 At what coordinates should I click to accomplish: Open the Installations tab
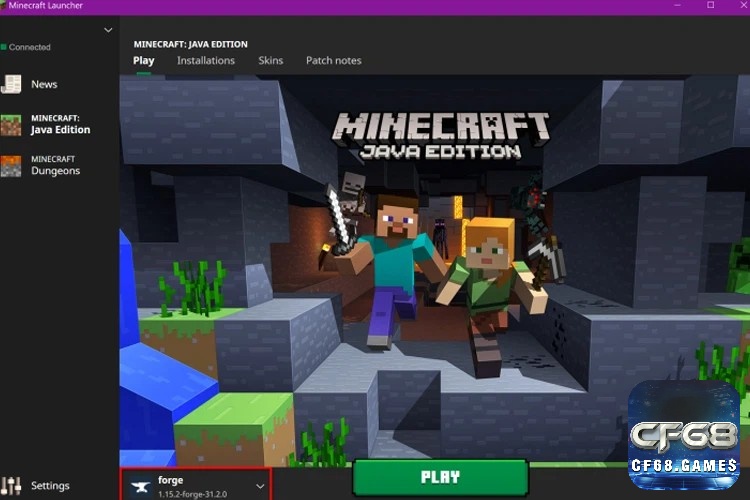pyautogui.click(x=206, y=61)
